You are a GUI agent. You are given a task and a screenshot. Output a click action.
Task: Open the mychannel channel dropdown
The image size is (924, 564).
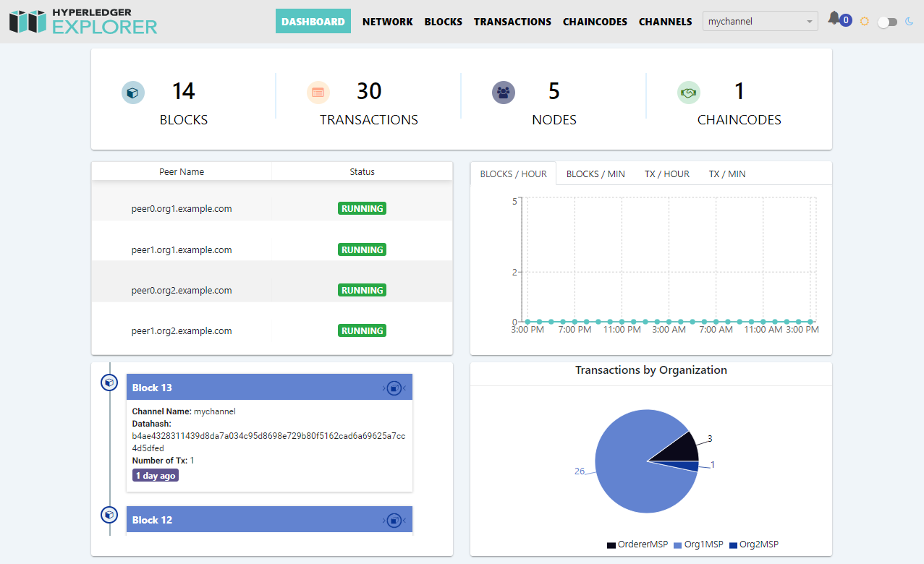tap(760, 22)
